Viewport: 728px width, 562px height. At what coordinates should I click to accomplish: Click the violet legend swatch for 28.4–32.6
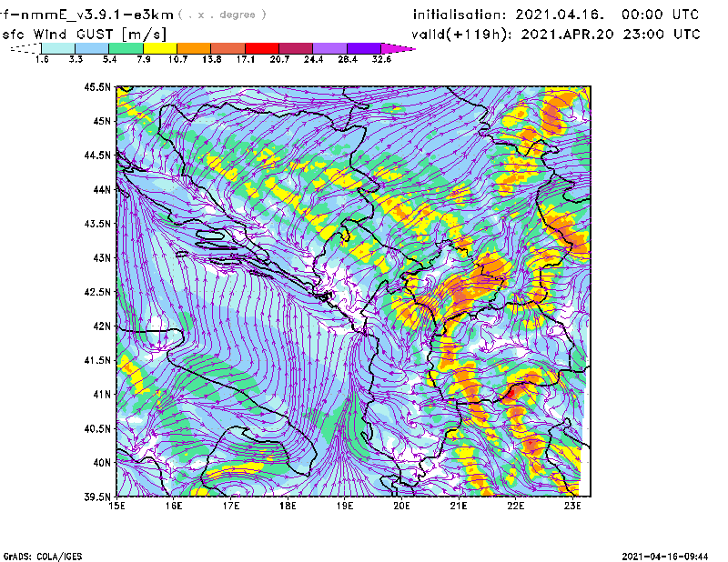click(364, 48)
